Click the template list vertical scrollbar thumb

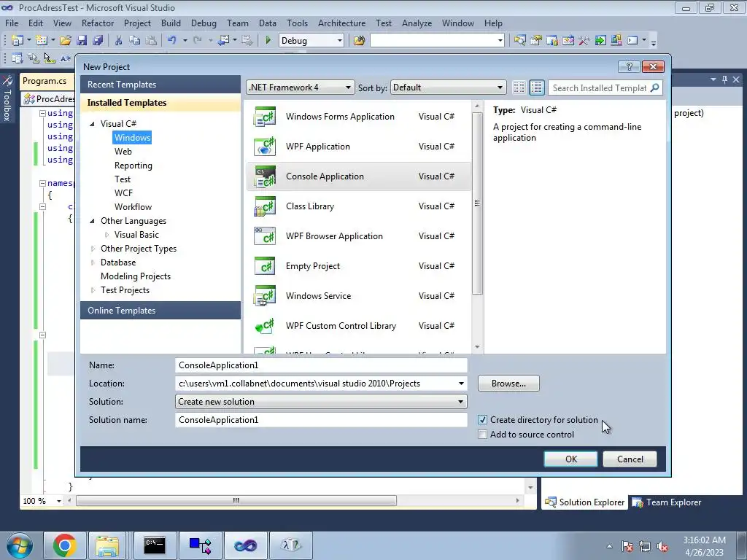click(477, 203)
